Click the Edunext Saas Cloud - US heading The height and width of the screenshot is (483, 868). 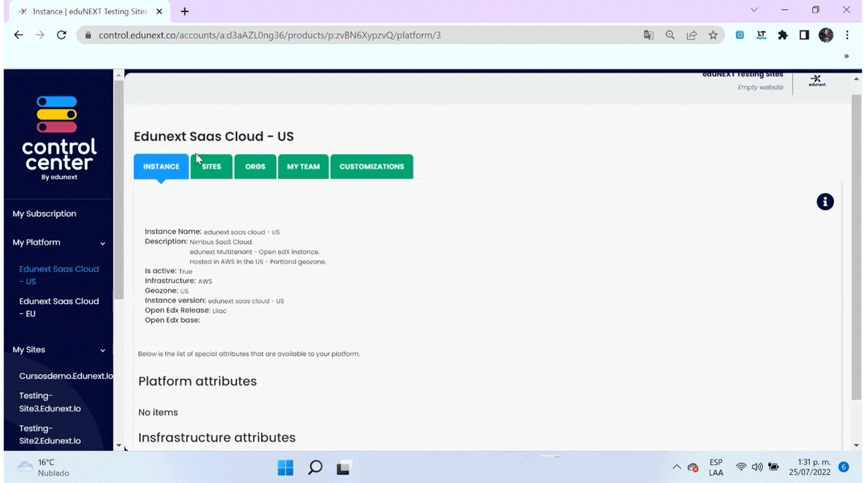pos(214,136)
